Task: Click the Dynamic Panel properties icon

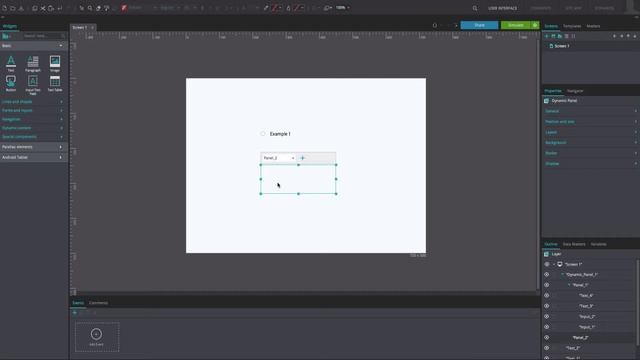Action: (x=547, y=100)
